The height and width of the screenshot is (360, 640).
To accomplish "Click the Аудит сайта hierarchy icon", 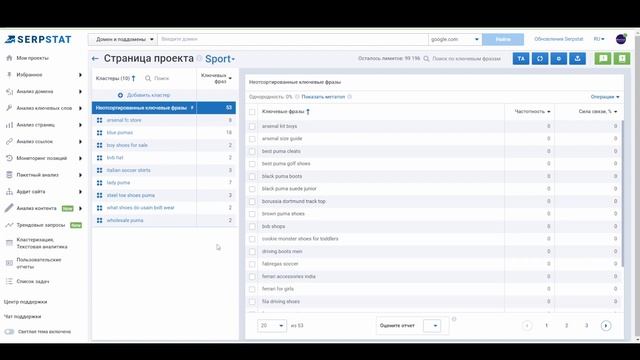I will pos(9,191).
